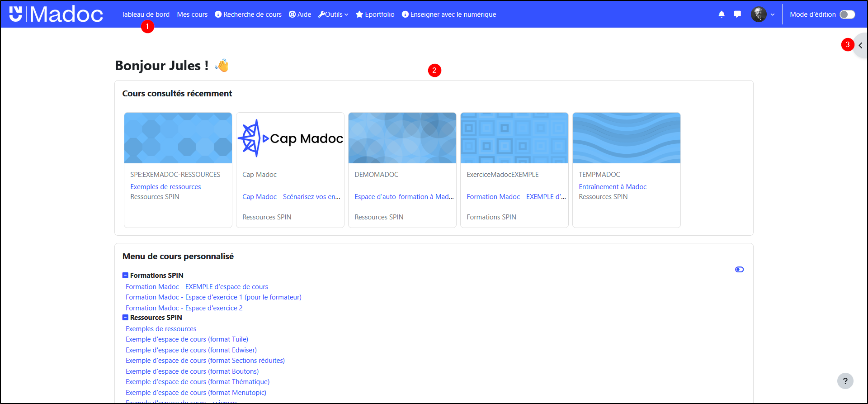The width and height of the screenshot is (868, 404).
Task: Open Exemple d'espace de cours (format Thématique)
Action: point(198,382)
